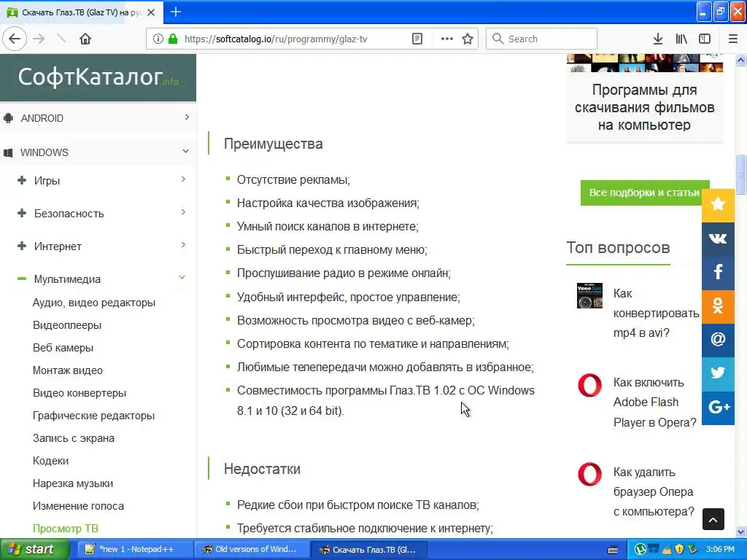
Task: Click the uTorrent tray icon
Action: [640, 549]
